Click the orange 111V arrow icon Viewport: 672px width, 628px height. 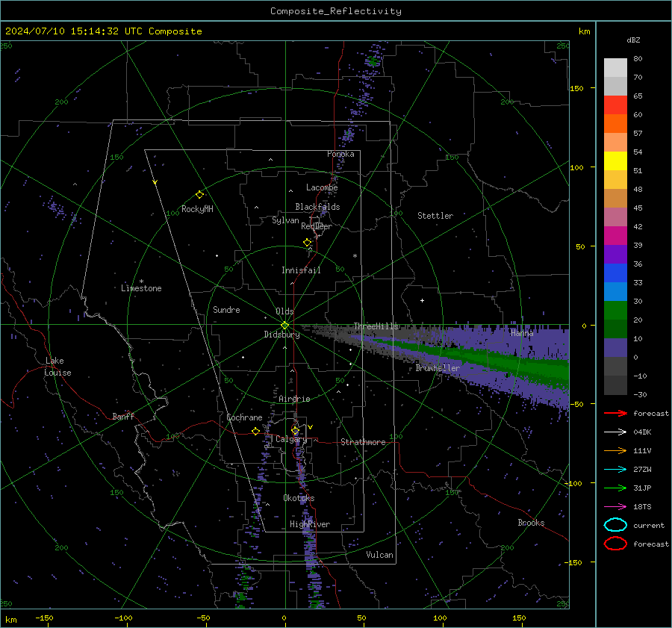[615, 450]
